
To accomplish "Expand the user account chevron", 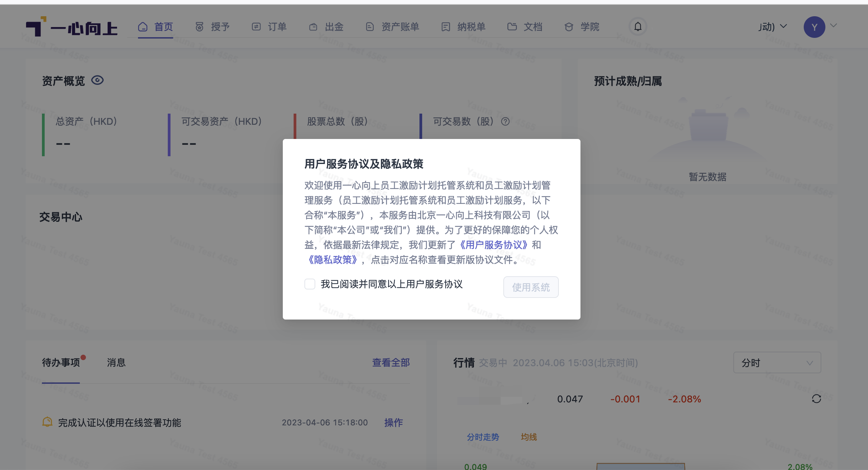I will pyautogui.click(x=833, y=26).
